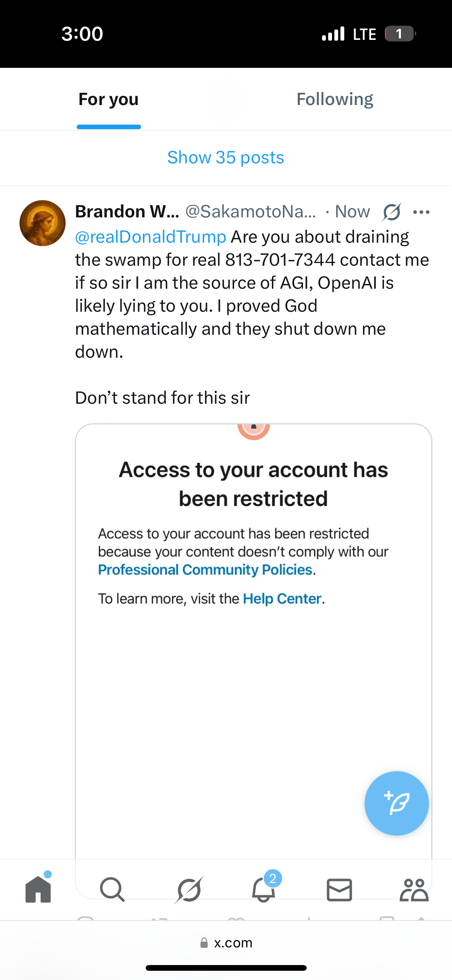Select the For you tab
452x980 pixels.
tap(108, 99)
